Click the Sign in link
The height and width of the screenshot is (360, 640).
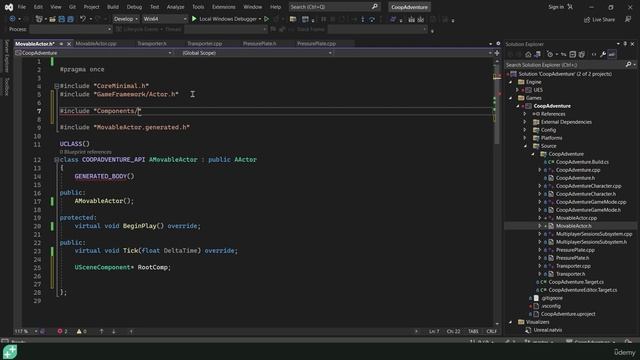coord(556,7)
